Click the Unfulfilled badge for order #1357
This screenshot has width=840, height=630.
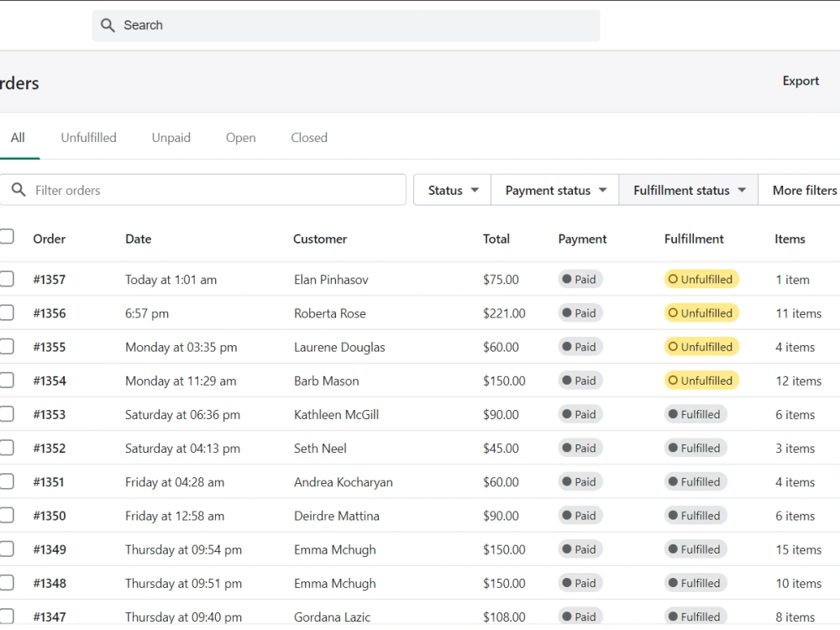click(x=701, y=279)
